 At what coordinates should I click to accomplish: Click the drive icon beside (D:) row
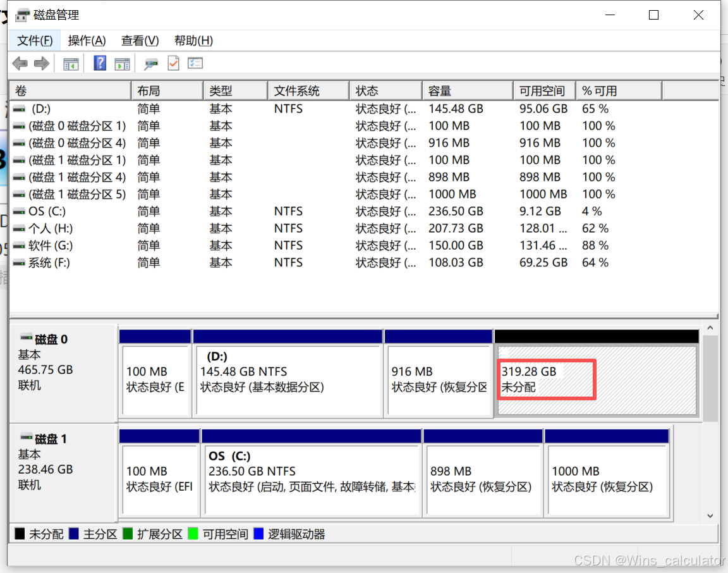[19, 109]
